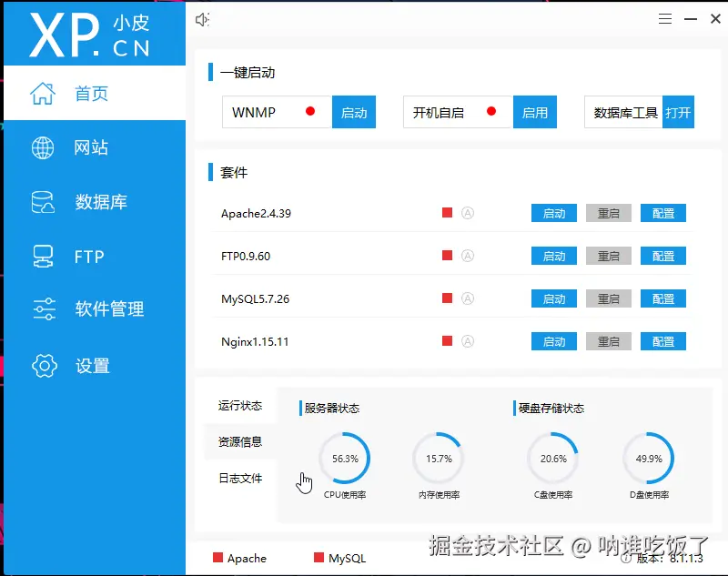Image resolution: width=728 pixels, height=576 pixels.
Task: Click the bottom MySQL red indicator
Action: (x=318, y=558)
